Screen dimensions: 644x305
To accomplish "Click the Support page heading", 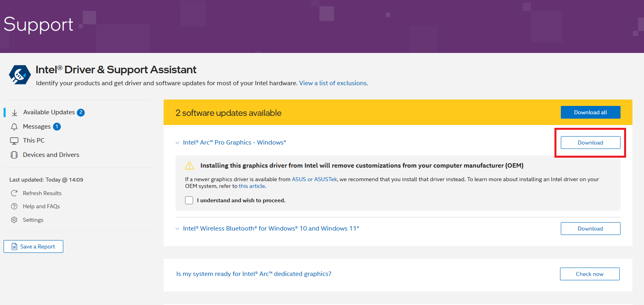I will click(x=38, y=25).
